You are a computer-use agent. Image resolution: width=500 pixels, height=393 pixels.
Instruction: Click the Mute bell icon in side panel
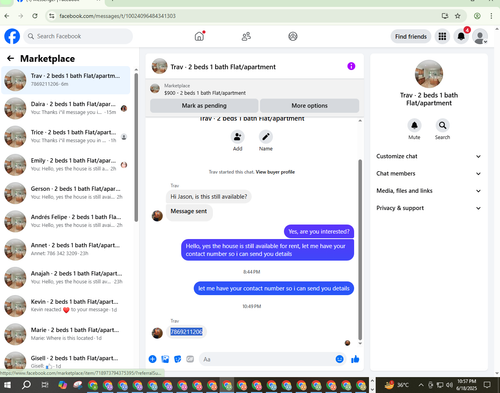point(414,125)
